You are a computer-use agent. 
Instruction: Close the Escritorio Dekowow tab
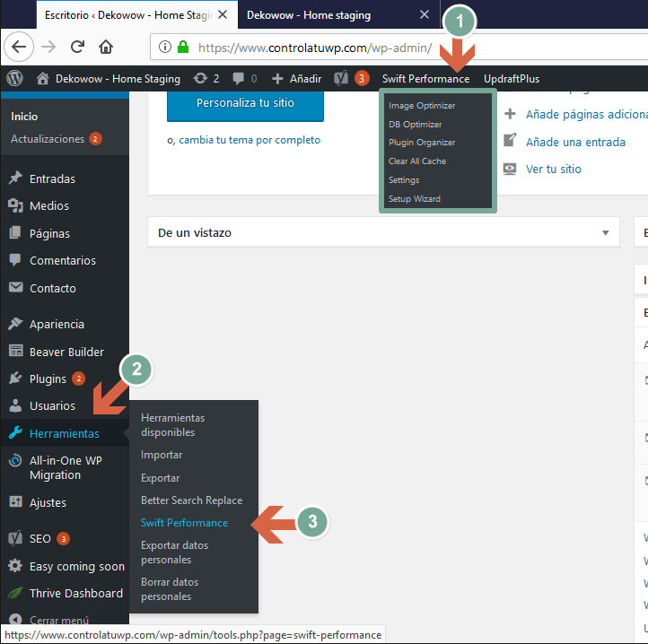coord(223,15)
